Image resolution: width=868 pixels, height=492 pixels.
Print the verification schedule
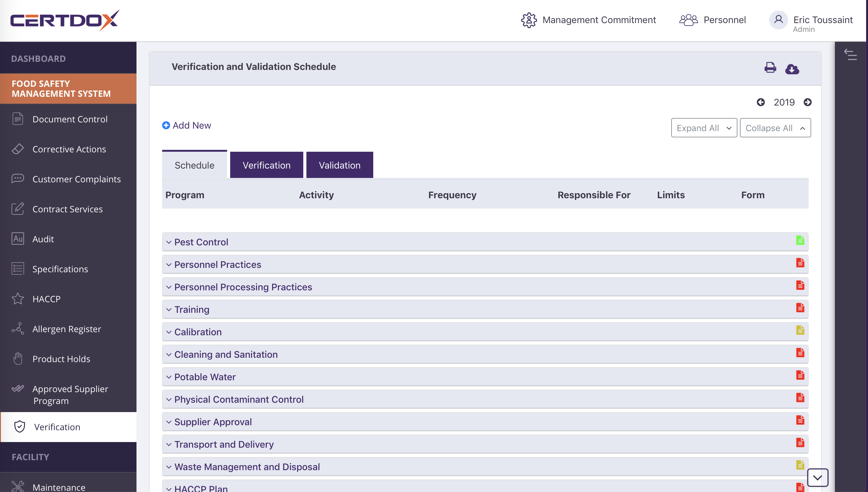pos(770,67)
